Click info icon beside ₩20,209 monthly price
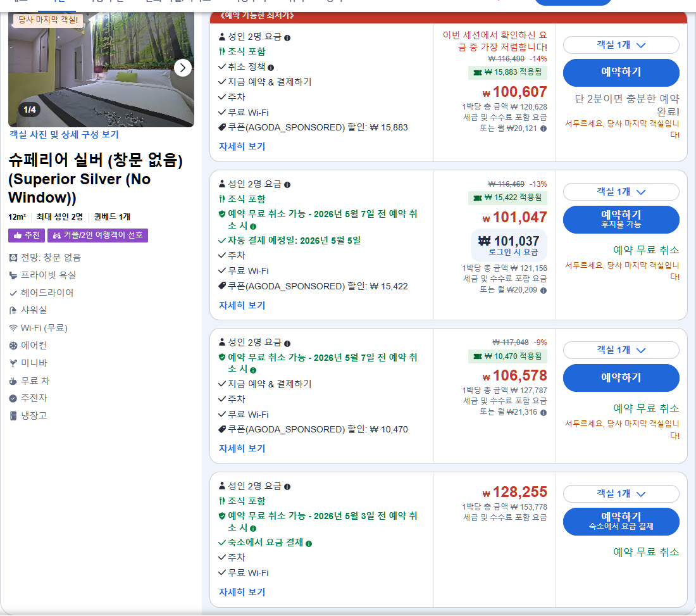Screen dimensions: 696x616 click(544, 291)
